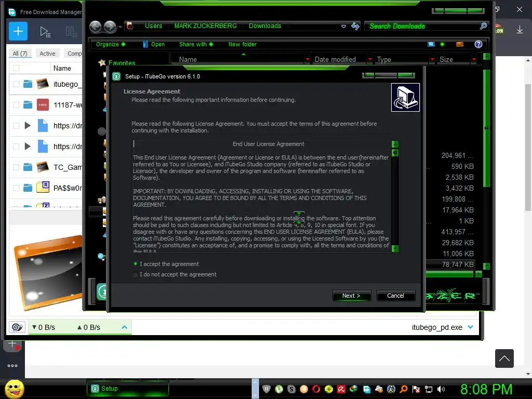The height and width of the screenshot is (399, 532).
Task: Click the add download plus button
Action: tap(18, 31)
